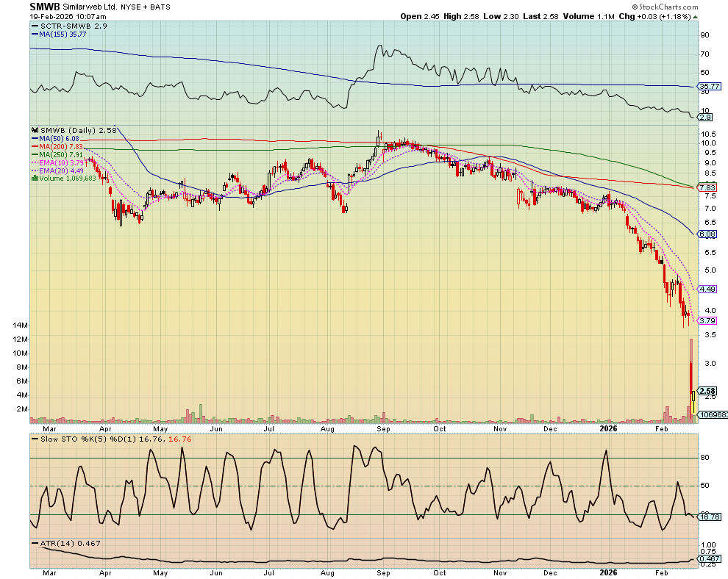
Task: Click the 80 label on stochastic axis
Action: click(704, 458)
